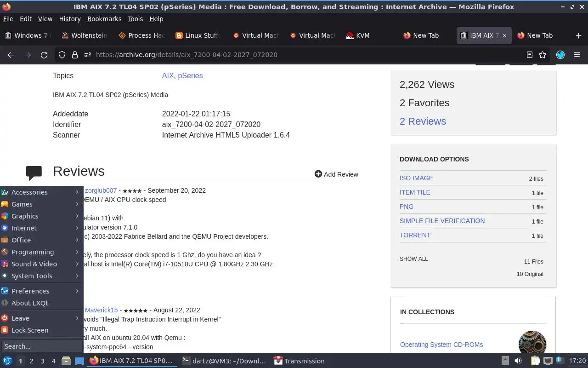Image resolution: width=588 pixels, height=368 pixels.
Task: Open the Firefox account avatar icon
Action: 560,55
